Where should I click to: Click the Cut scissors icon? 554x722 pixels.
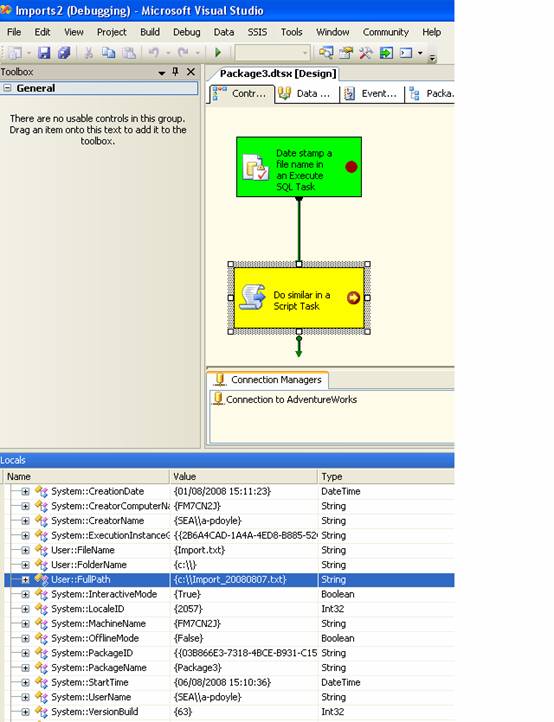89,53
